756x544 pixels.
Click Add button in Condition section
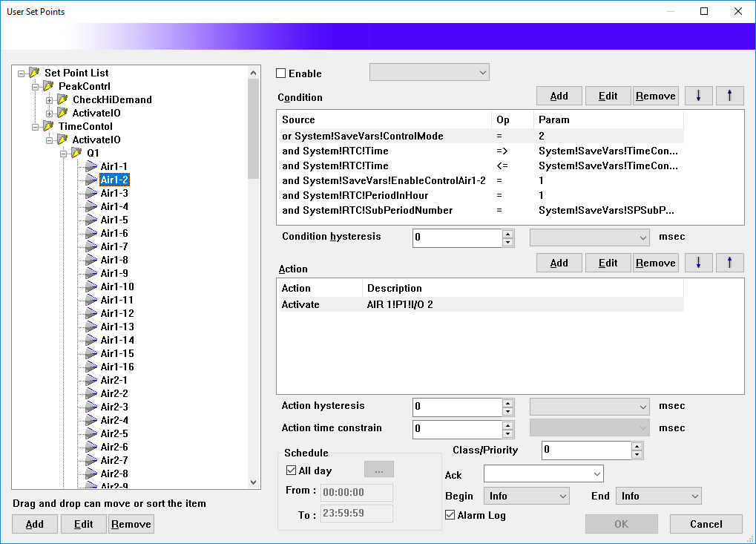click(559, 96)
